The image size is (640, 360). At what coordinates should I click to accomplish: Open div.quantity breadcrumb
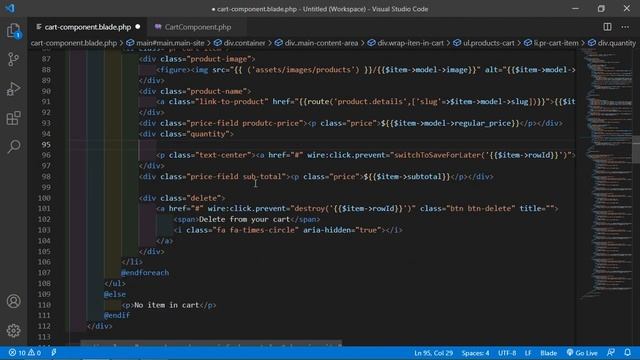612,43
